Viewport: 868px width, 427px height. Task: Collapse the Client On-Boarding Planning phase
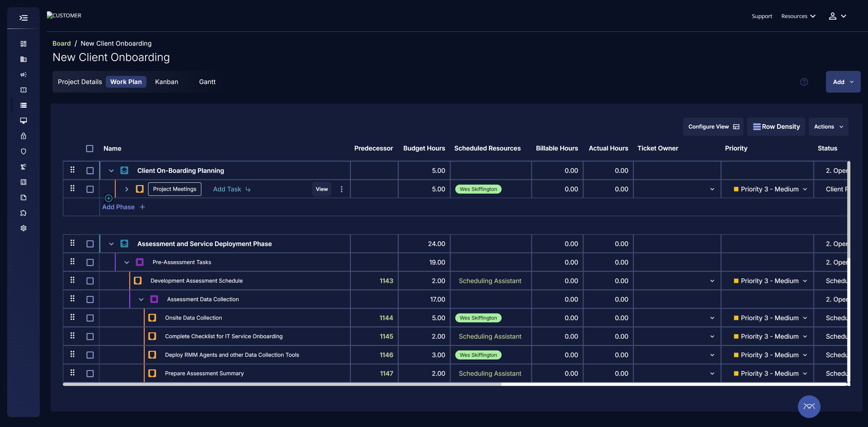111,171
